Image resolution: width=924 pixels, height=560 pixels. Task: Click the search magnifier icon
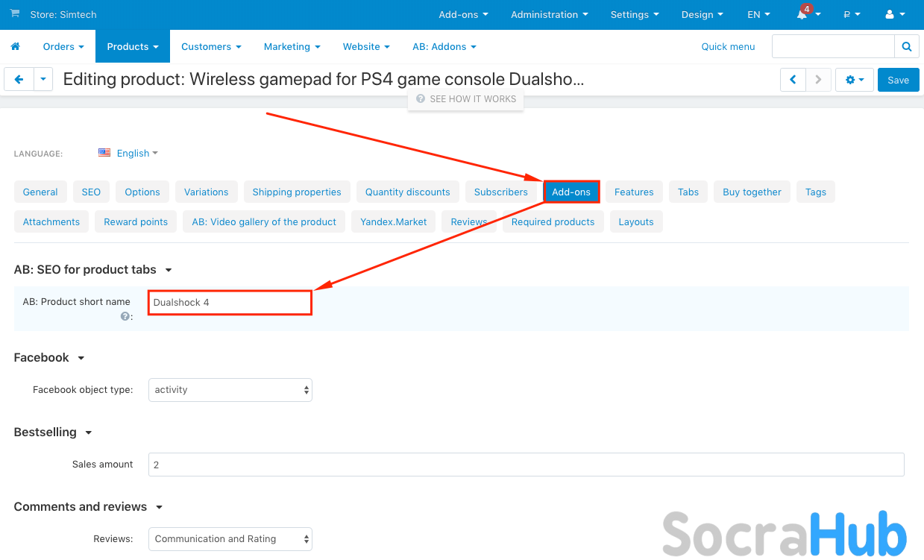coord(906,46)
